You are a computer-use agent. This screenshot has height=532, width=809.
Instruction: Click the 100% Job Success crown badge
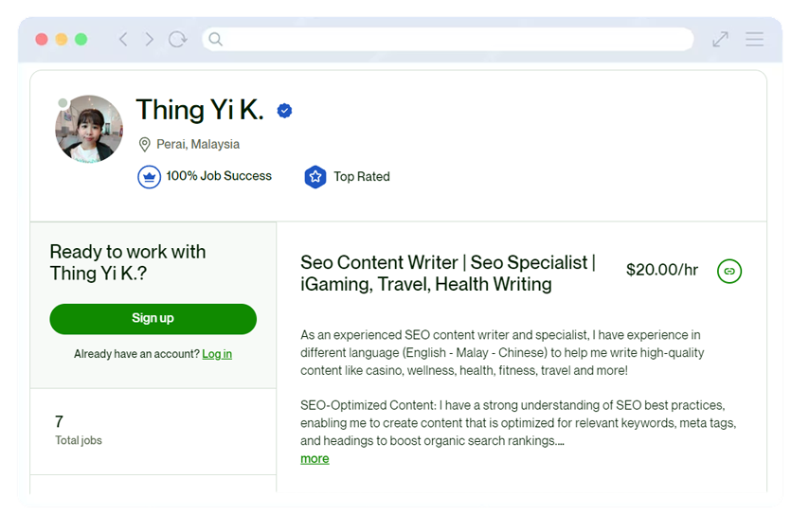click(149, 177)
